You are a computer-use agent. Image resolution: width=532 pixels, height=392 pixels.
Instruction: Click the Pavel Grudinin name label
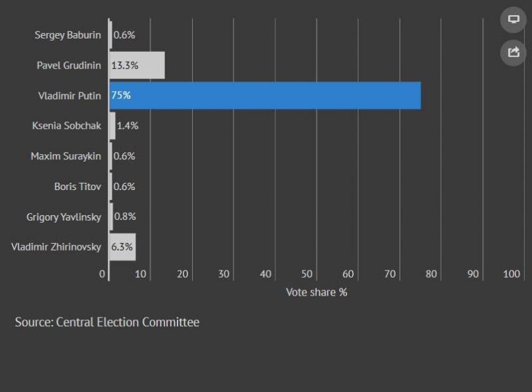69,65
